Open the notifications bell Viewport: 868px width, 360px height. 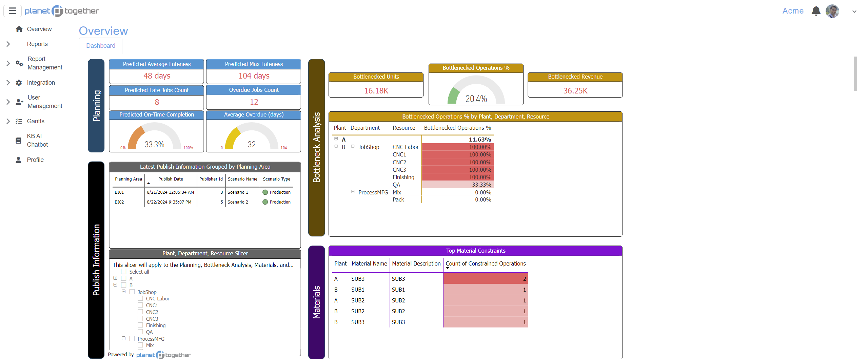(816, 11)
